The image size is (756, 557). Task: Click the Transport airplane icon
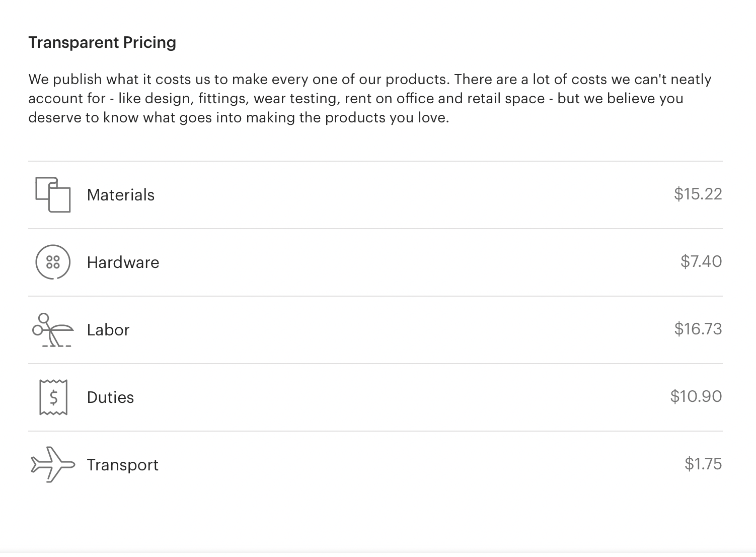(x=53, y=464)
